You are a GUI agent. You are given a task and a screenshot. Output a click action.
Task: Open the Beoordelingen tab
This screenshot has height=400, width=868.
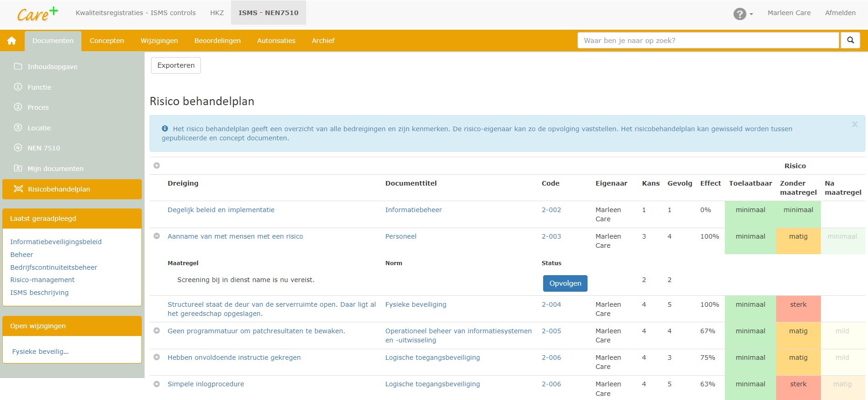(217, 41)
